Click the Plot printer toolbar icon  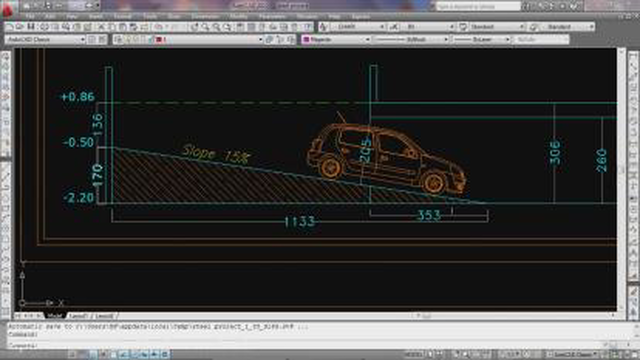[x=44, y=27]
